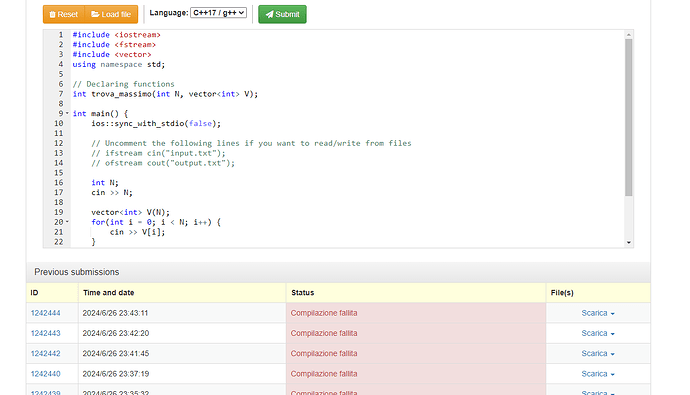This screenshot has width=690, height=395.
Task: Open submission 1242440 link
Action: coord(45,374)
